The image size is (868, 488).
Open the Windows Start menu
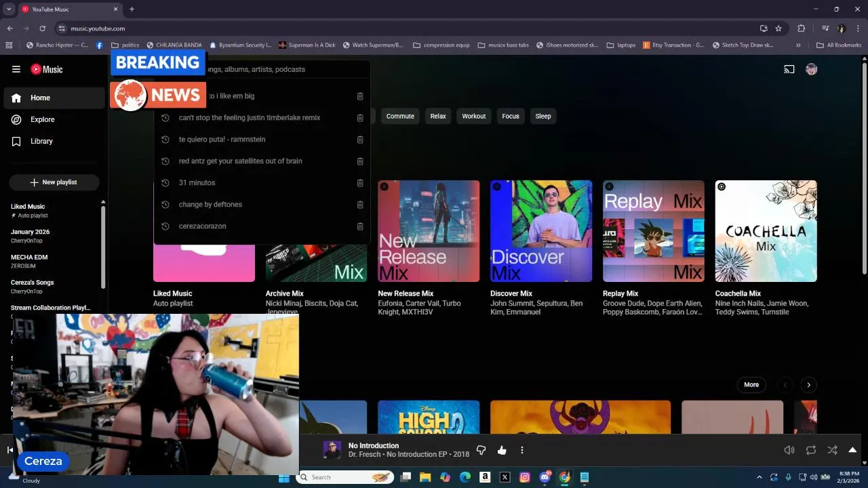click(284, 477)
